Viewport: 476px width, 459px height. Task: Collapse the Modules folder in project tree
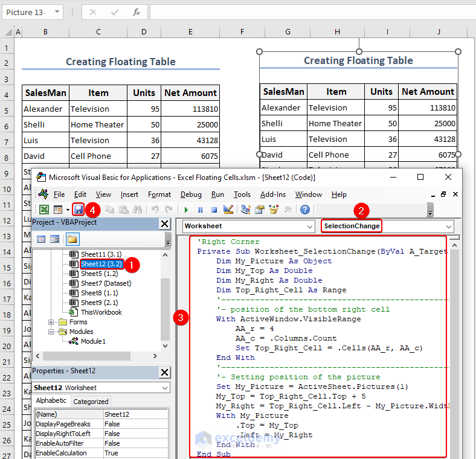[x=51, y=332]
